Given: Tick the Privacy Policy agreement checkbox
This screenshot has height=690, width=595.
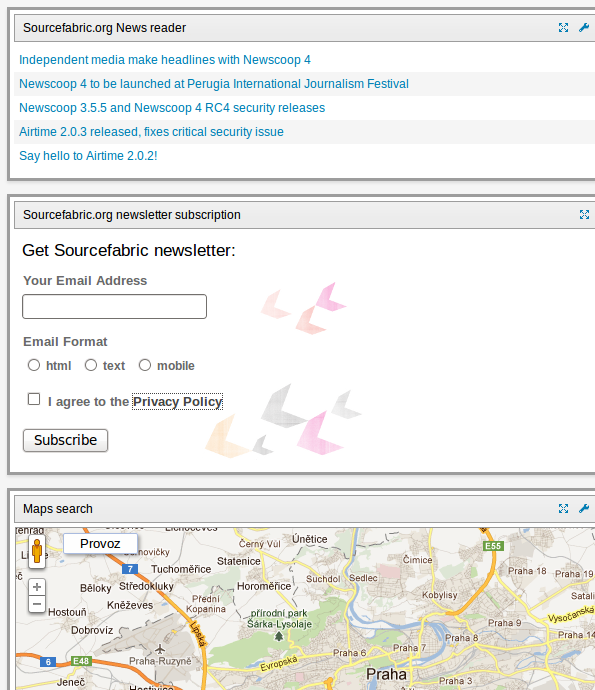Looking at the screenshot, I should [x=34, y=399].
